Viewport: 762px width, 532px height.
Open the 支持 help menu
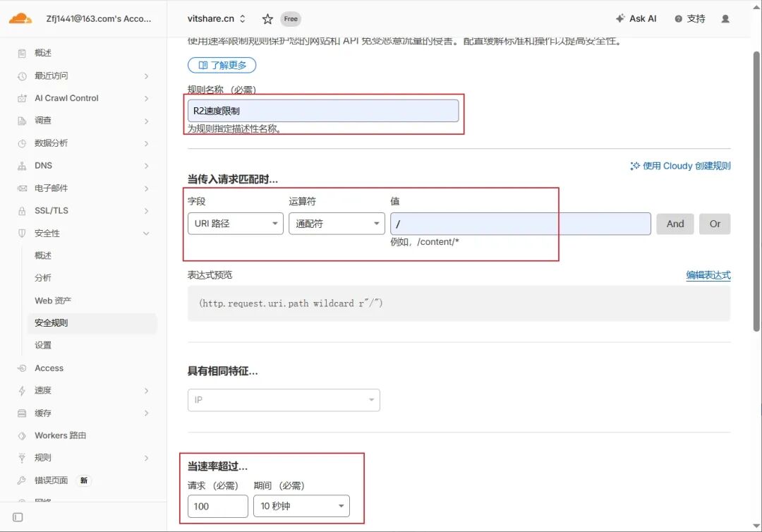pyautogui.click(x=689, y=18)
